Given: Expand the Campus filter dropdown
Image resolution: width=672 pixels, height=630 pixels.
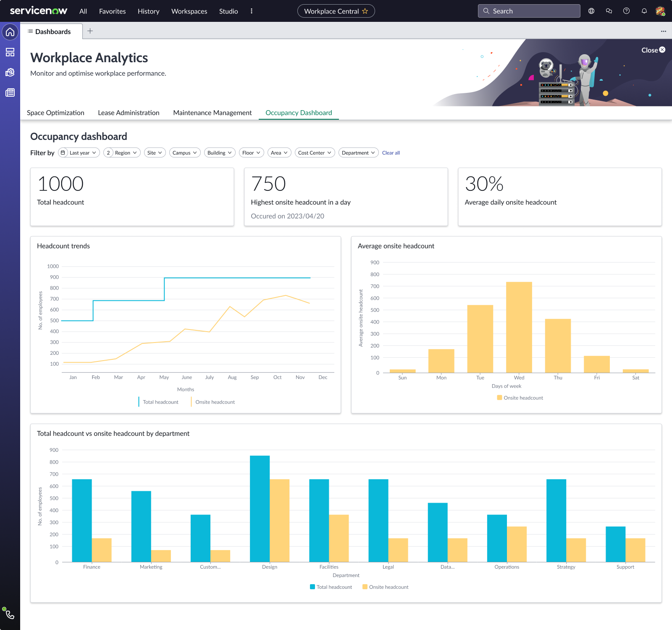Looking at the screenshot, I should coord(185,153).
